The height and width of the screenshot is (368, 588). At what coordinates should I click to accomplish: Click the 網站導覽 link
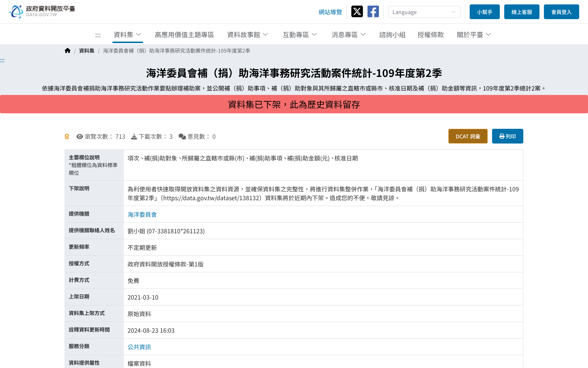point(330,12)
